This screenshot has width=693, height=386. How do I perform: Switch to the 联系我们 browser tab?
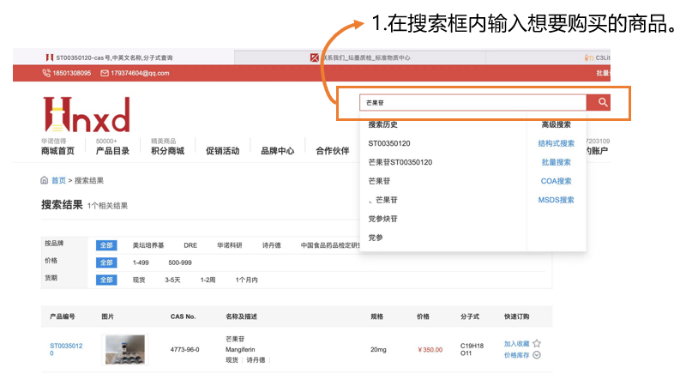click(360, 57)
